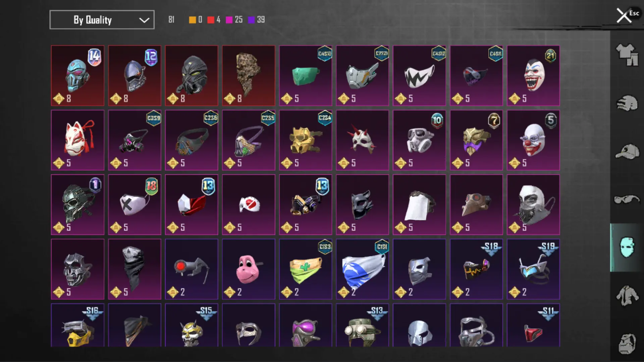Open the jacket category icon
Viewport: 644px width, 362px height.
point(627,295)
